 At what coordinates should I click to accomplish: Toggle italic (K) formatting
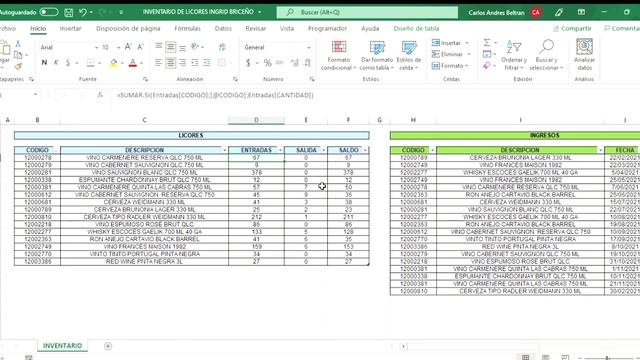[x=56, y=62]
